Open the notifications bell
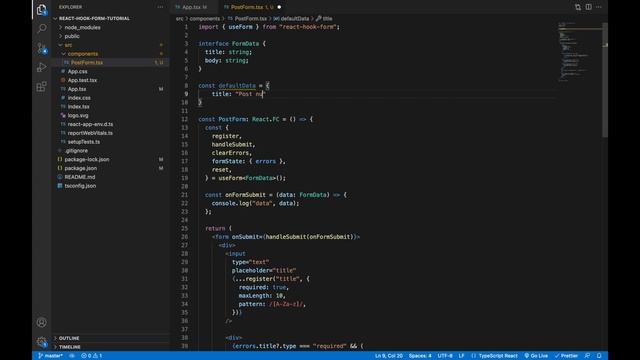 coord(599,356)
